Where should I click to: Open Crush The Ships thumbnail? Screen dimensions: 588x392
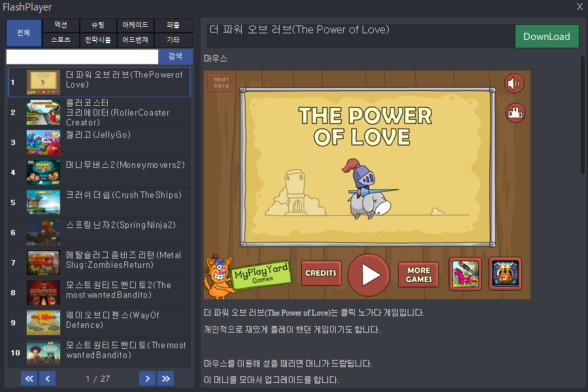click(43, 202)
